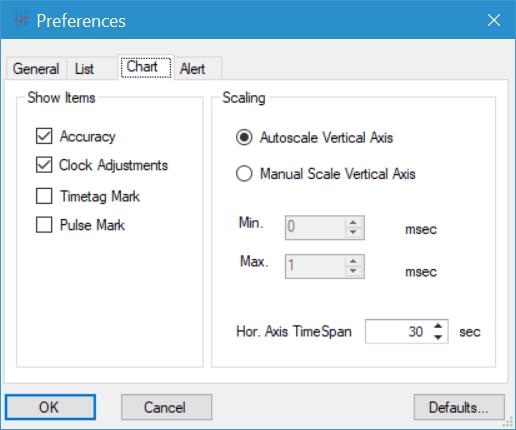Decrease Hor. Axis TimeSpan with down arrow

439,337
